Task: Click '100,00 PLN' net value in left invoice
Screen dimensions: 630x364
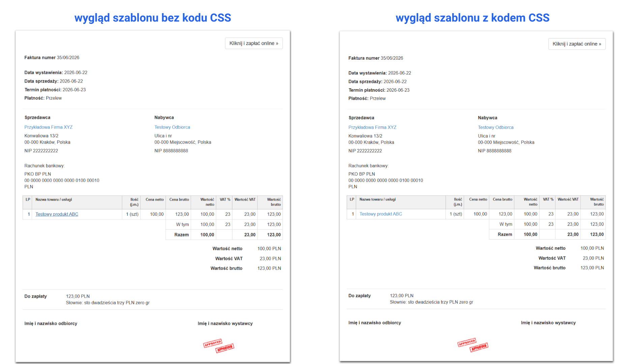Action: click(269, 248)
